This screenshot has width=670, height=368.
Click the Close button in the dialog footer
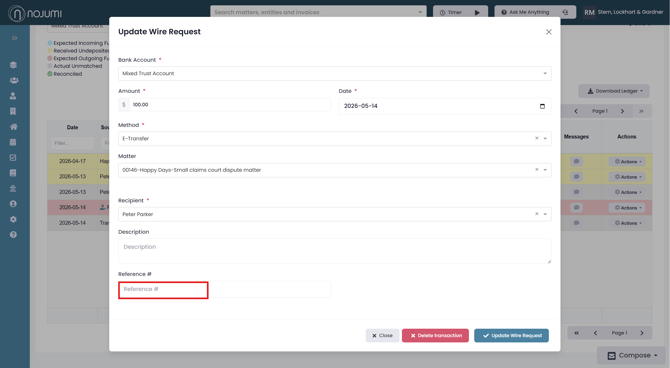[382, 336]
